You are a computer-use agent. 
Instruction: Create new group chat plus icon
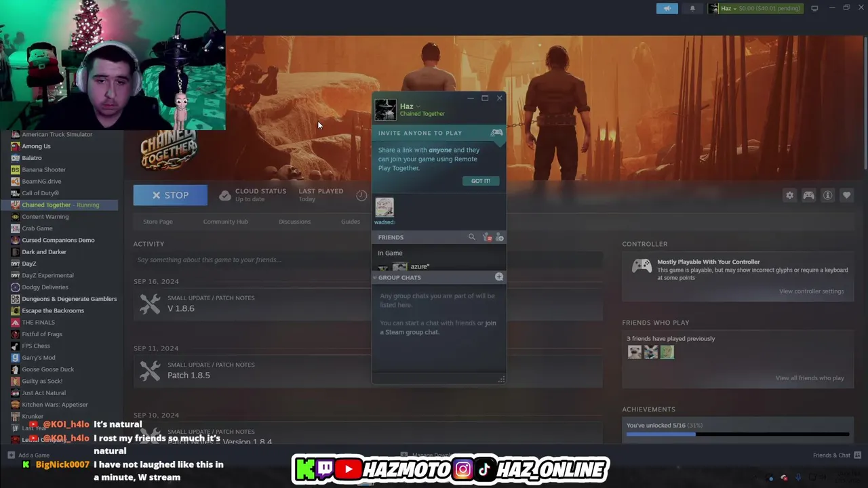(x=499, y=277)
